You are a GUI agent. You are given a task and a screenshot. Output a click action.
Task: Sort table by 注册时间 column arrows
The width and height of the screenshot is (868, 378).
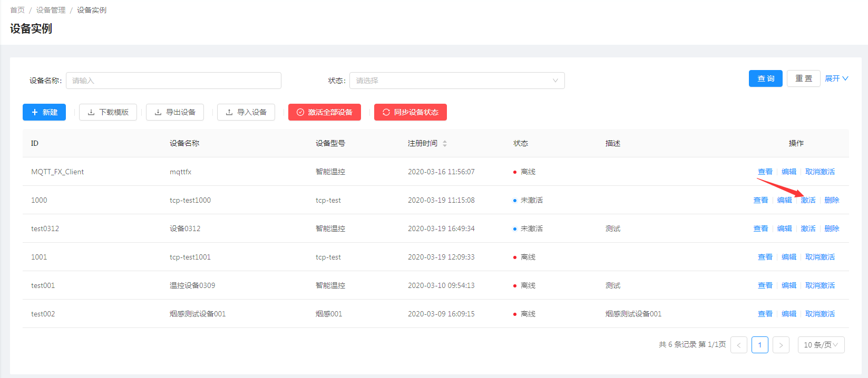445,144
